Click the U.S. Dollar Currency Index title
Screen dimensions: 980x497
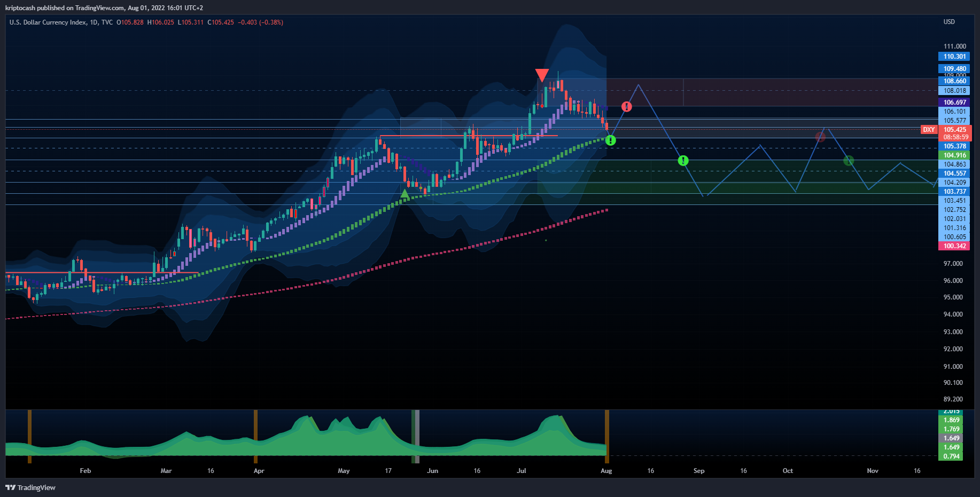click(48, 22)
